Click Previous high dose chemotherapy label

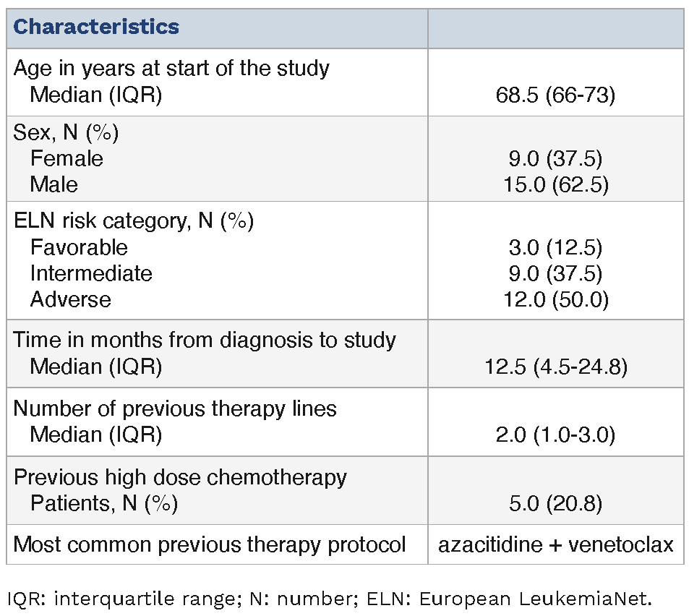[x=180, y=477]
